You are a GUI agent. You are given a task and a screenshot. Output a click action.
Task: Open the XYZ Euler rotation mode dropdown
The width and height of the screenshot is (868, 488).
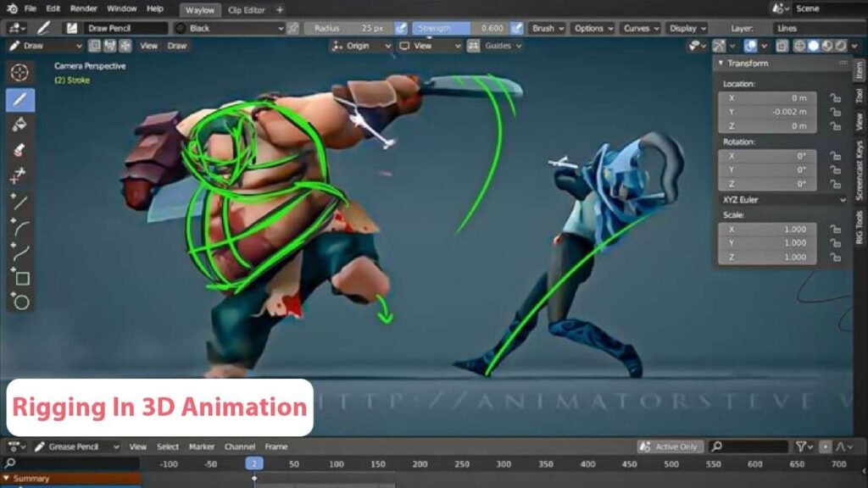783,200
